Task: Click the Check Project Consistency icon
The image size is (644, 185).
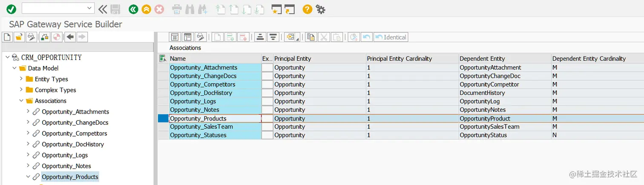Action: [45, 37]
